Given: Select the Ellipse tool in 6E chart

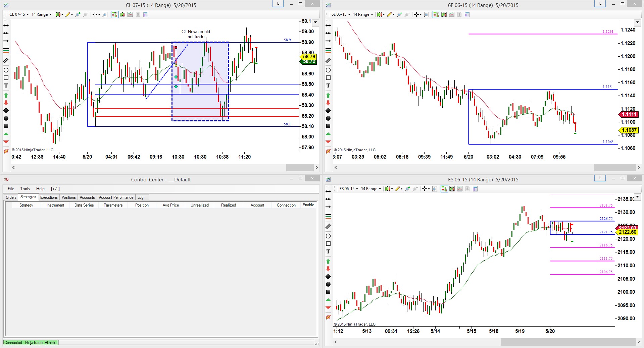Looking at the screenshot, I should 328,70.
